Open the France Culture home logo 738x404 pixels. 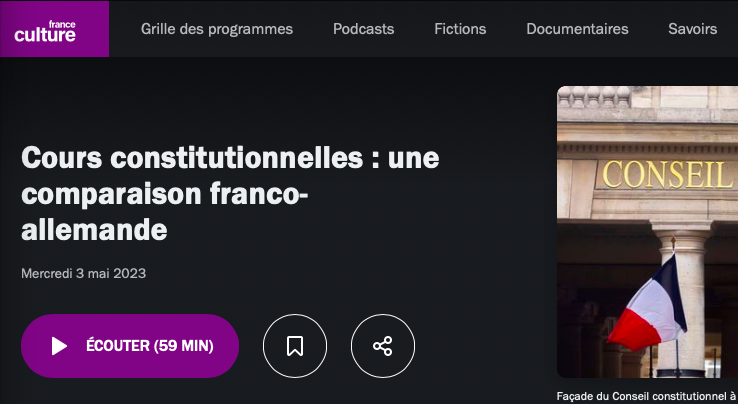pos(54,29)
